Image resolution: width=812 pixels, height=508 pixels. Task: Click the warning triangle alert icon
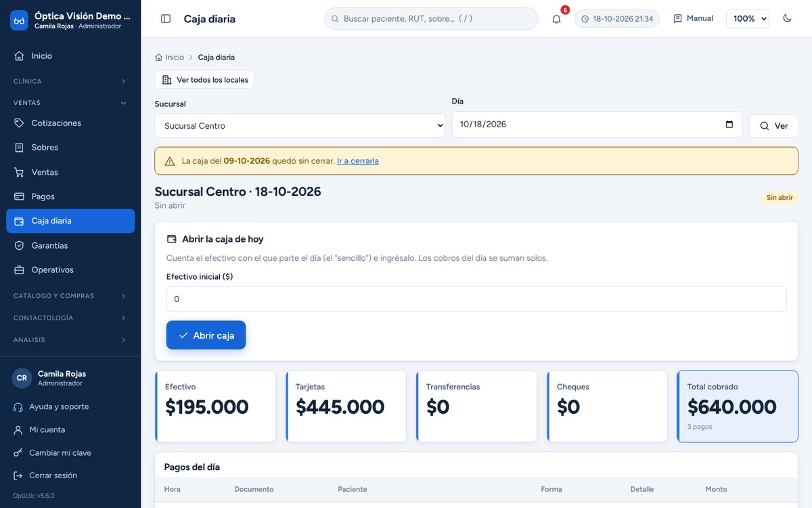(170, 161)
